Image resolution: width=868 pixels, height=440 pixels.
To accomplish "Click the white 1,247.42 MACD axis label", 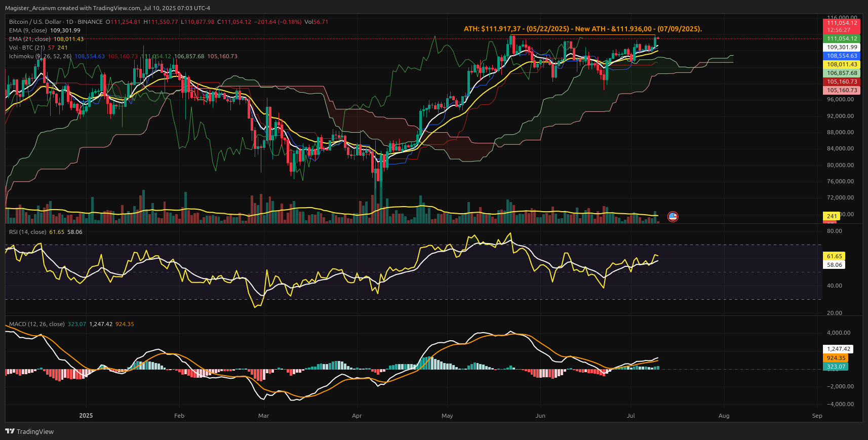I will [x=838, y=349].
